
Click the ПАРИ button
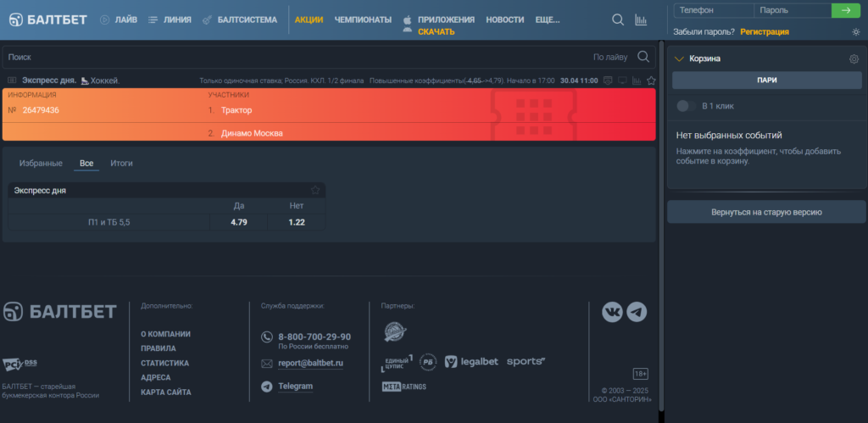point(766,80)
